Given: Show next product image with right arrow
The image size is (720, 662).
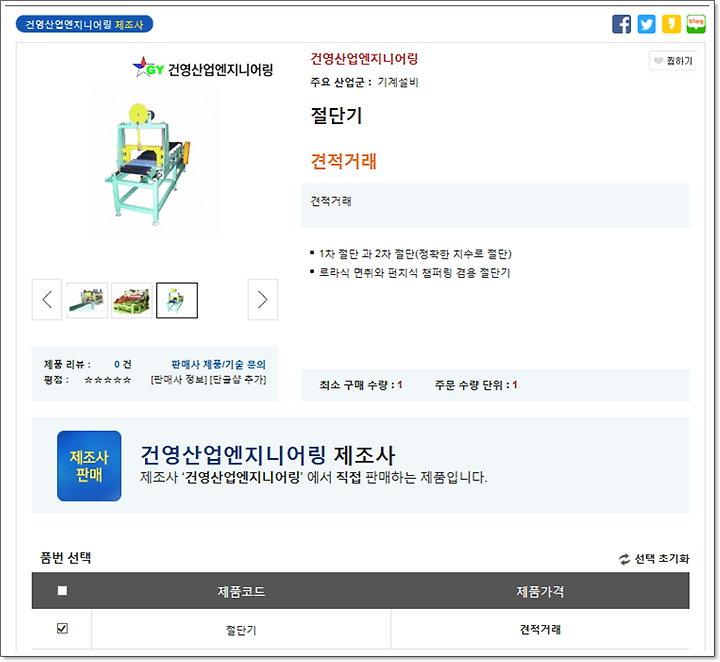Looking at the screenshot, I should tap(263, 299).
